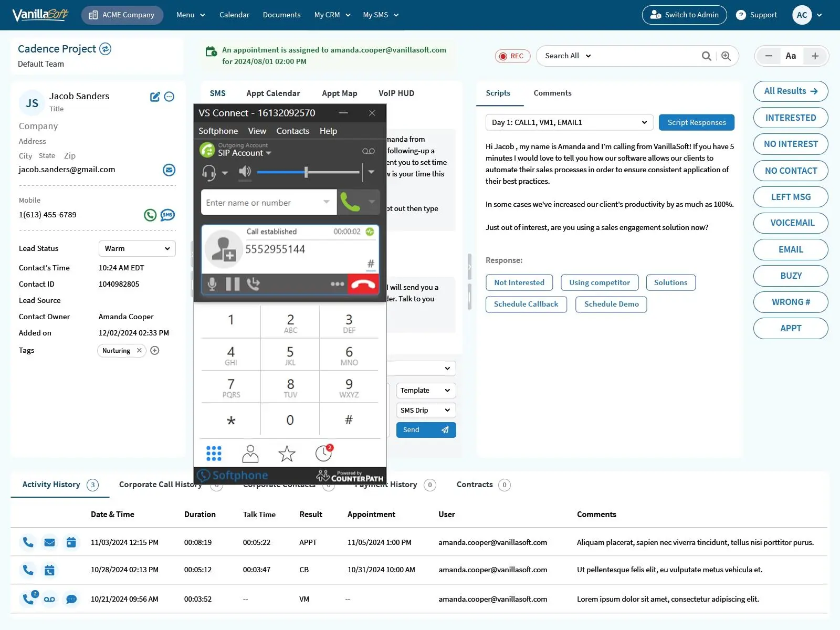Mute microphone in the softphone call
Image resolution: width=840 pixels, height=630 pixels.
coord(212,284)
